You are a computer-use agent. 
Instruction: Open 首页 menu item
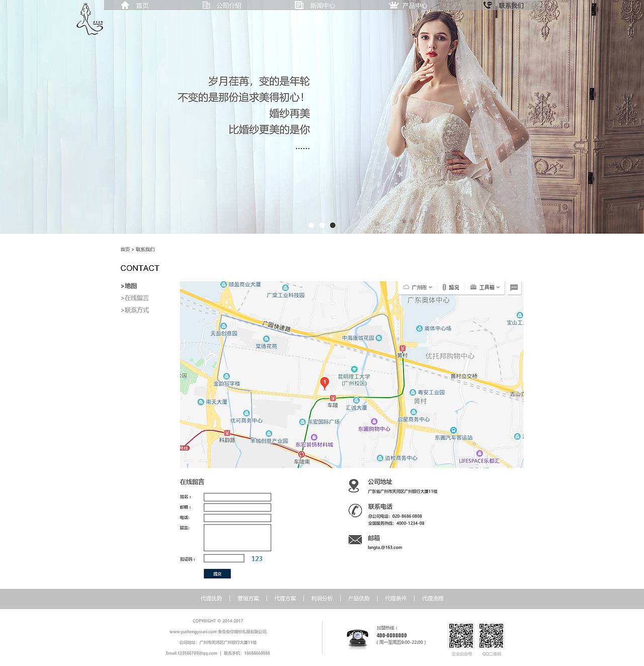pyautogui.click(x=142, y=6)
